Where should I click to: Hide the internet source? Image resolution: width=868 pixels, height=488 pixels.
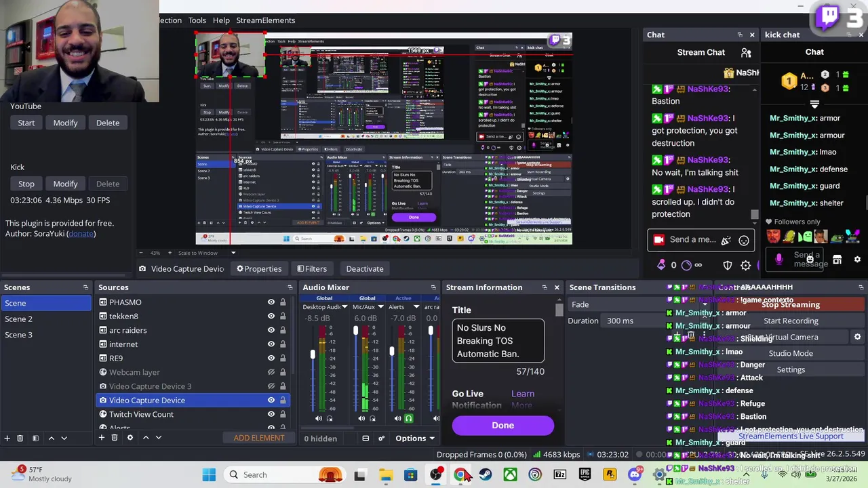[271, 344]
